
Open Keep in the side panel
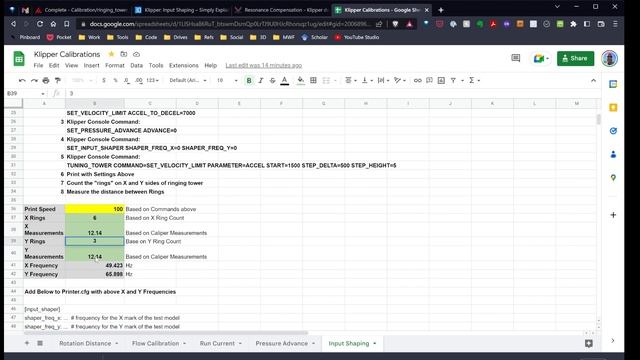click(613, 107)
